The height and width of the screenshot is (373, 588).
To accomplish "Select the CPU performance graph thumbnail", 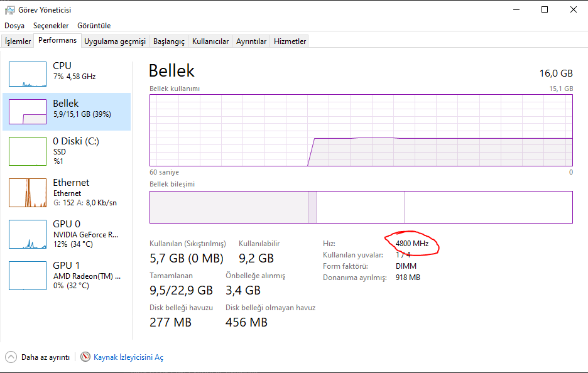I will [28, 74].
